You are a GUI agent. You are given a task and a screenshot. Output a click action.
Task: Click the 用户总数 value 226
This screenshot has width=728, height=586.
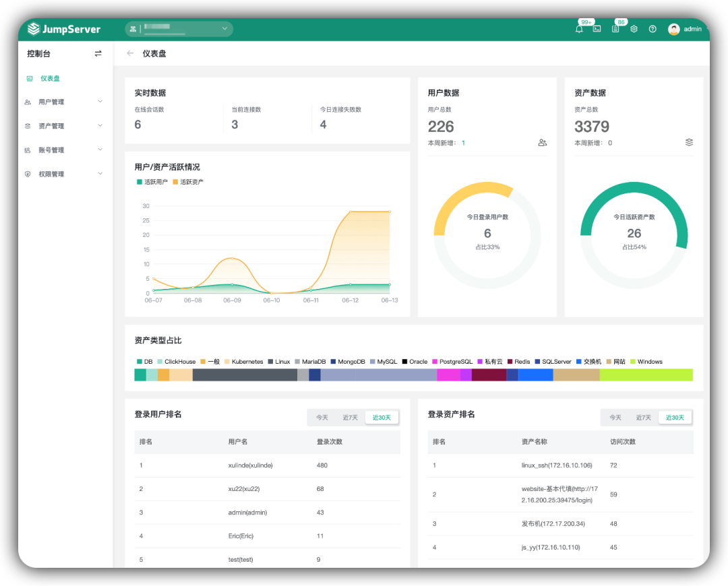(441, 127)
